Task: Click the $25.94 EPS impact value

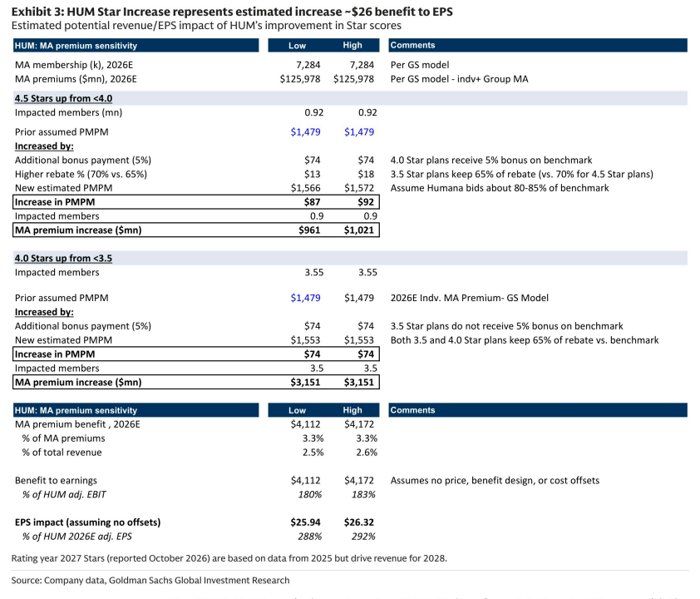Action: (306, 522)
